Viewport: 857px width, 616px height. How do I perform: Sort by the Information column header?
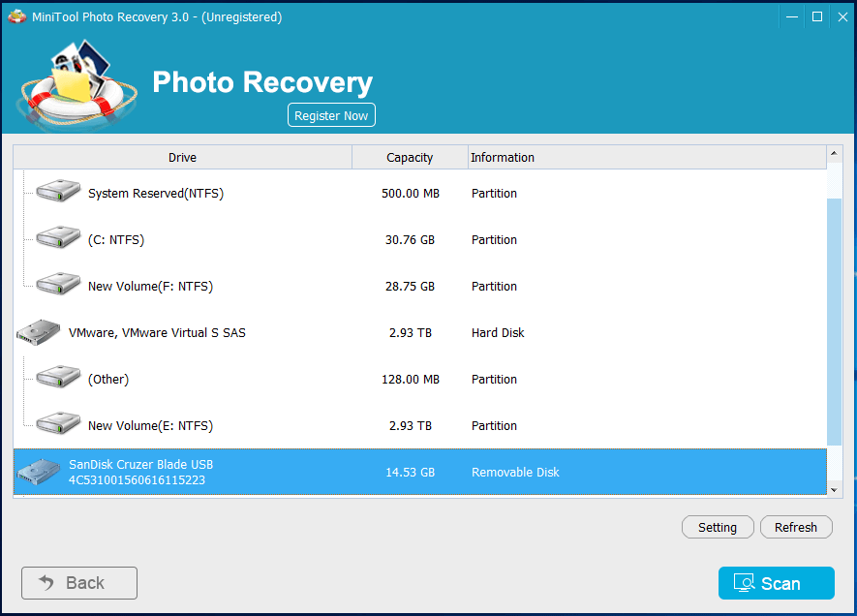tap(647, 158)
